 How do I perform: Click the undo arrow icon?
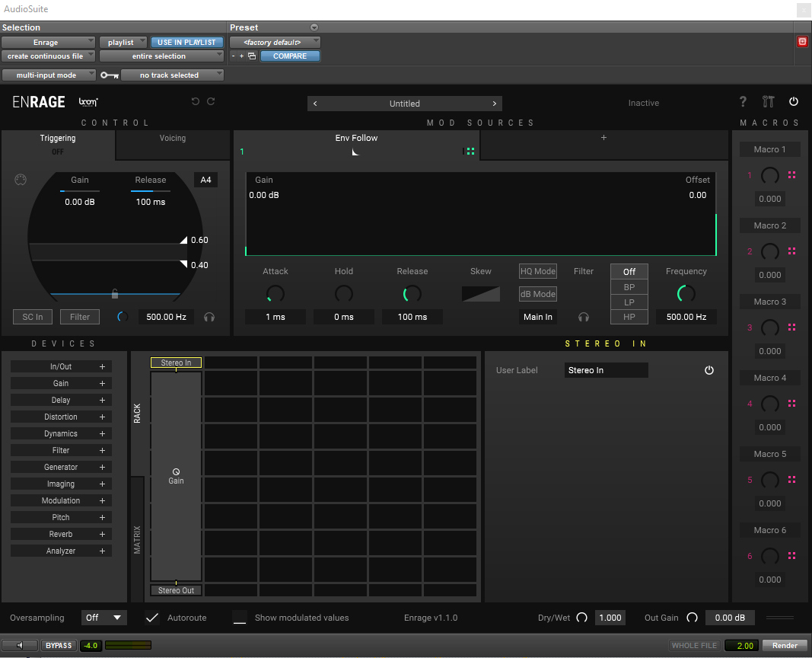pyautogui.click(x=196, y=102)
